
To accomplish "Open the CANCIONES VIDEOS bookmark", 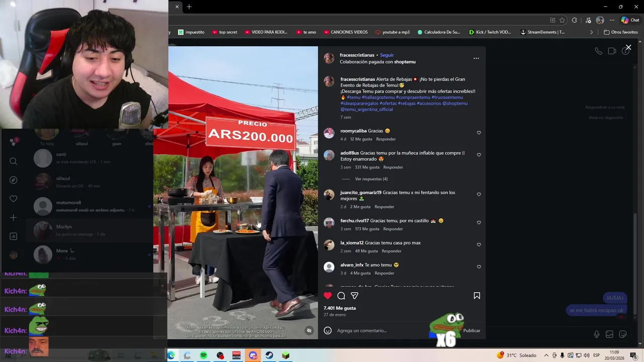I will (x=345, y=32).
